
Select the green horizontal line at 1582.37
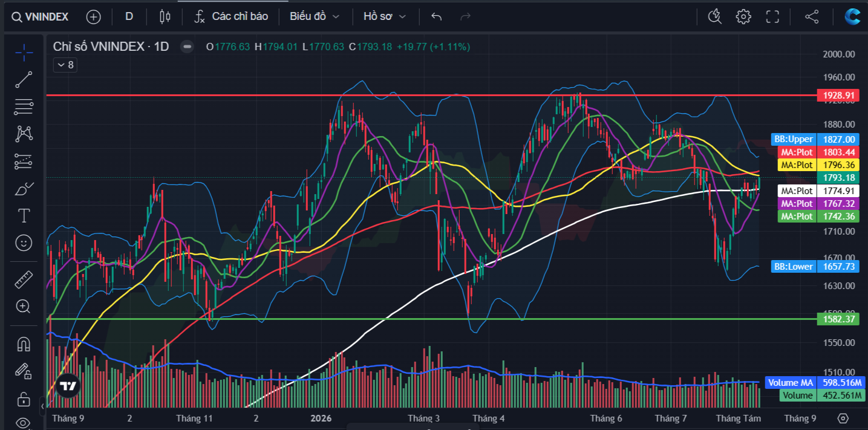pos(431,319)
